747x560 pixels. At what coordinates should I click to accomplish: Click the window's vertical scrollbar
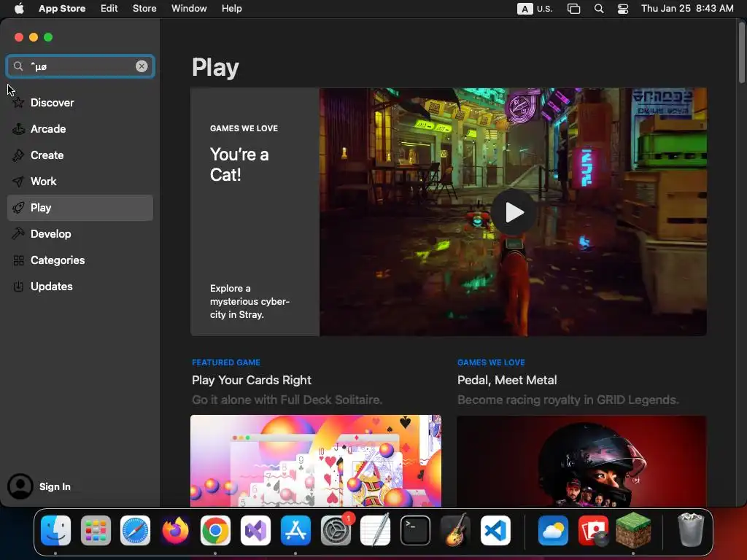pyautogui.click(x=742, y=52)
